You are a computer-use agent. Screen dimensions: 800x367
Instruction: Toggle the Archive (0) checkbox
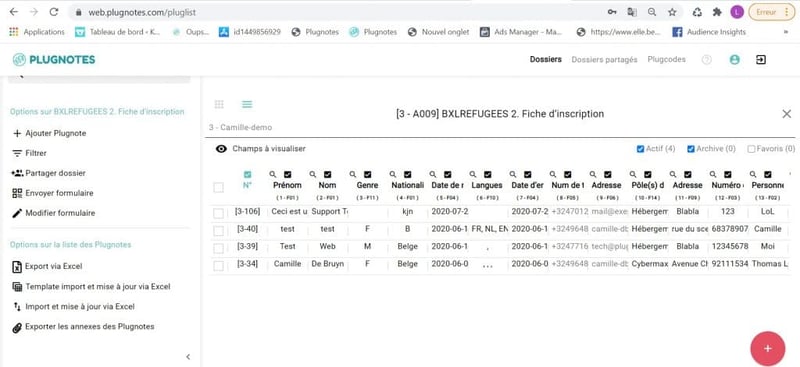click(691, 149)
